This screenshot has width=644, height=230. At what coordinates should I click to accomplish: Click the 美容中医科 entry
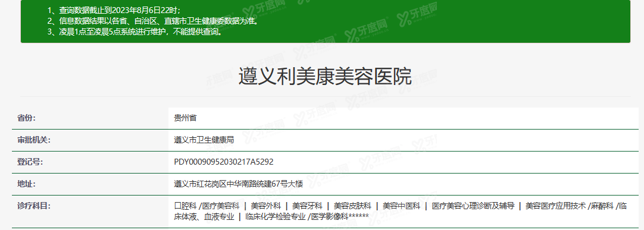tap(401, 206)
